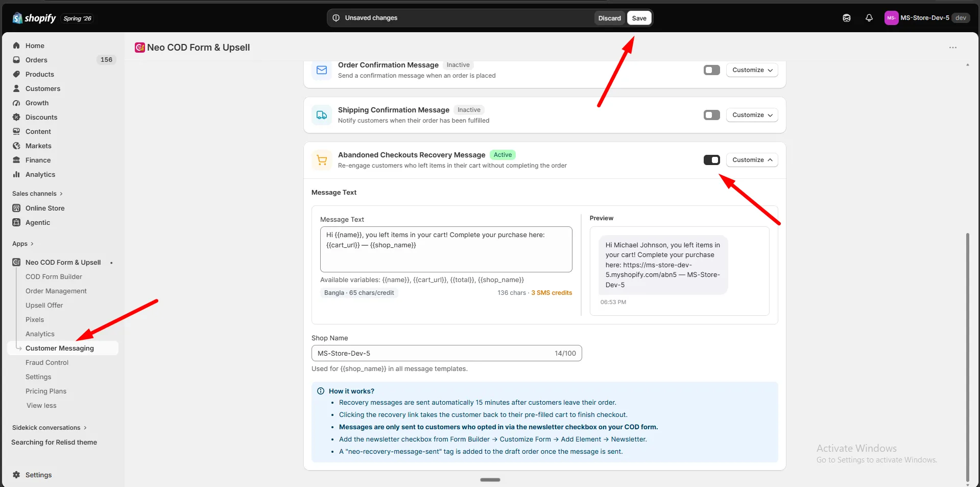Open the Pixels page

pos(35,319)
